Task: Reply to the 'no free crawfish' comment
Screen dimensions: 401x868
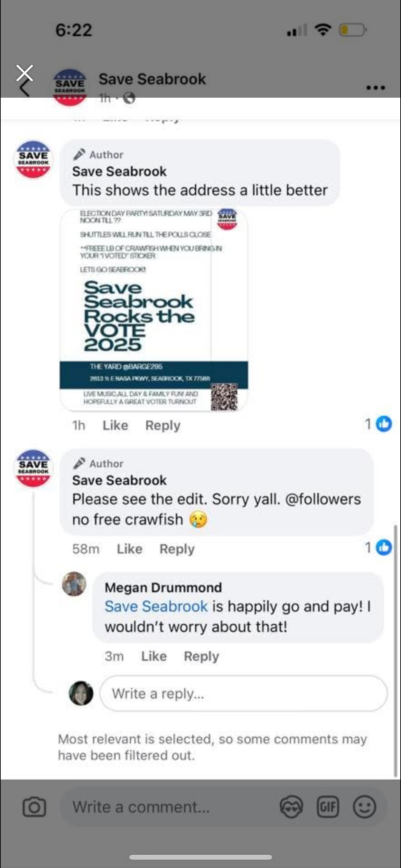Action: point(177,549)
